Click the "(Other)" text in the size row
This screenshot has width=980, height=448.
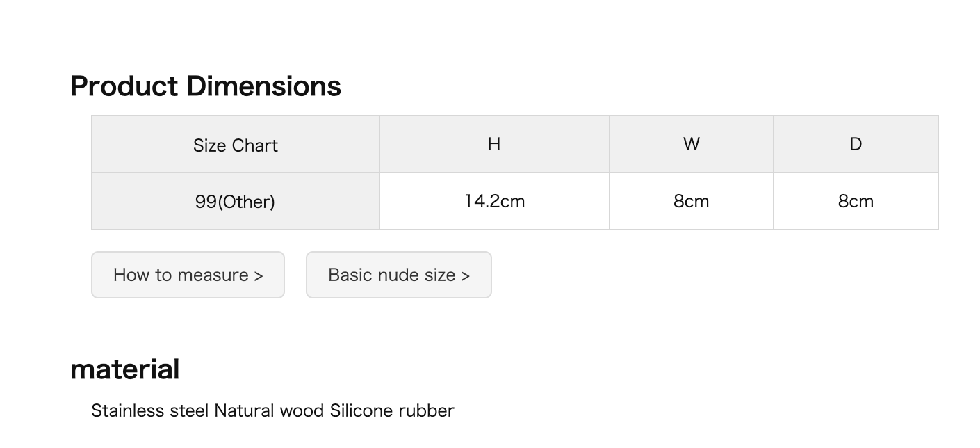tap(247, 202)
